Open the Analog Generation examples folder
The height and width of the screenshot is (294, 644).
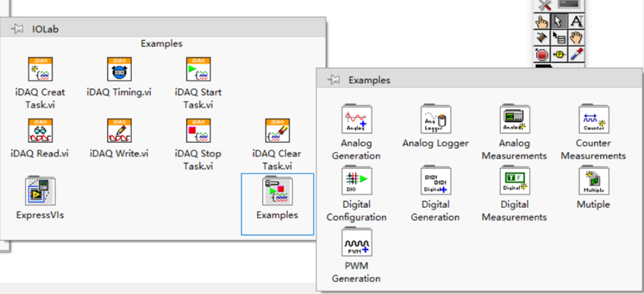356,119
